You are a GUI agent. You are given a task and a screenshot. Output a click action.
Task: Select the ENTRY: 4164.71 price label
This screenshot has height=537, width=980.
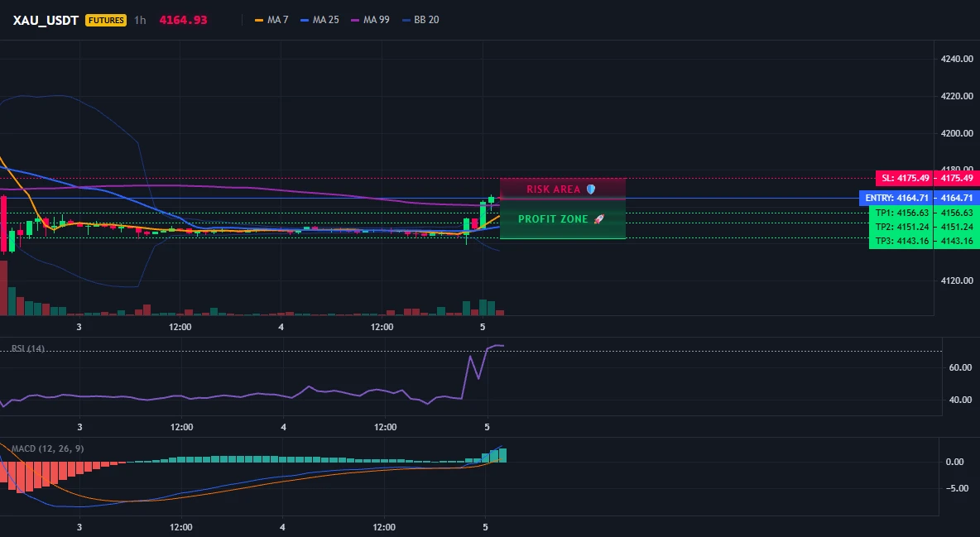click(x=896, y=199)
